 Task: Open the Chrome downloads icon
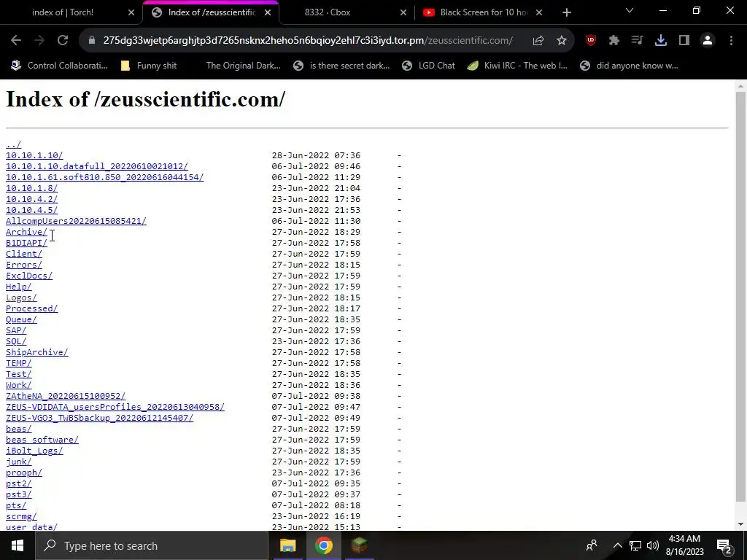pyautogui.click(x=661, y=41)
